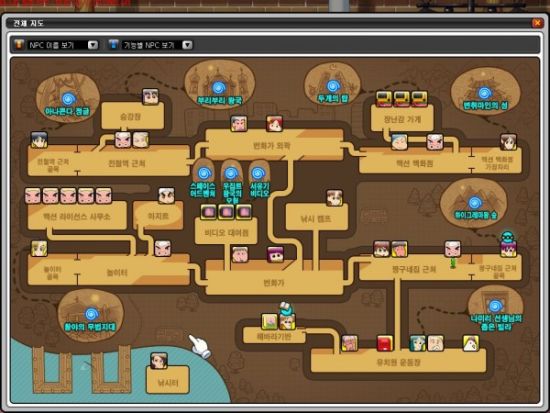Viewport: 550px width, 413px height.
Task: Select the portal swirl at 좁은 빌라
Action: pyautogui.click(x=495, y=306)
